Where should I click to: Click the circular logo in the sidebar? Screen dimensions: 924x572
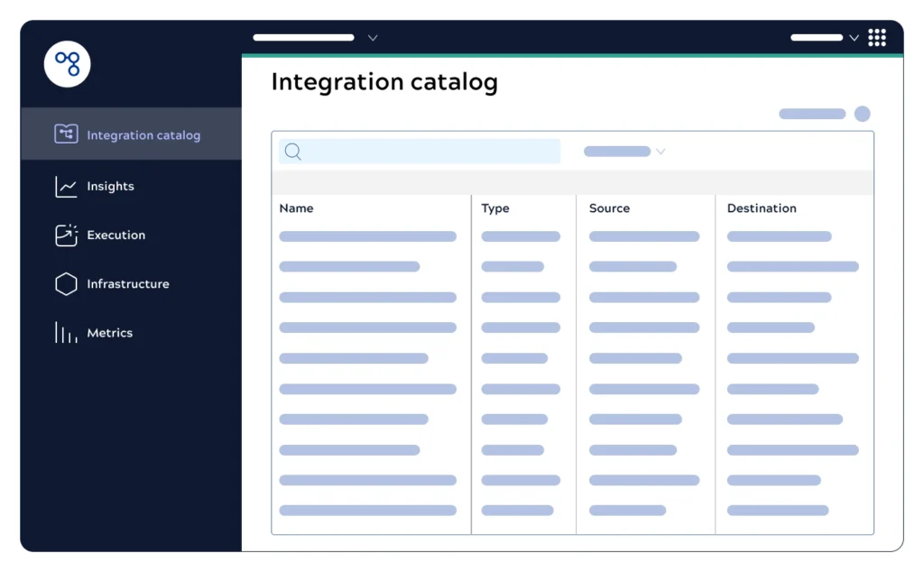[x=67, y=64]
